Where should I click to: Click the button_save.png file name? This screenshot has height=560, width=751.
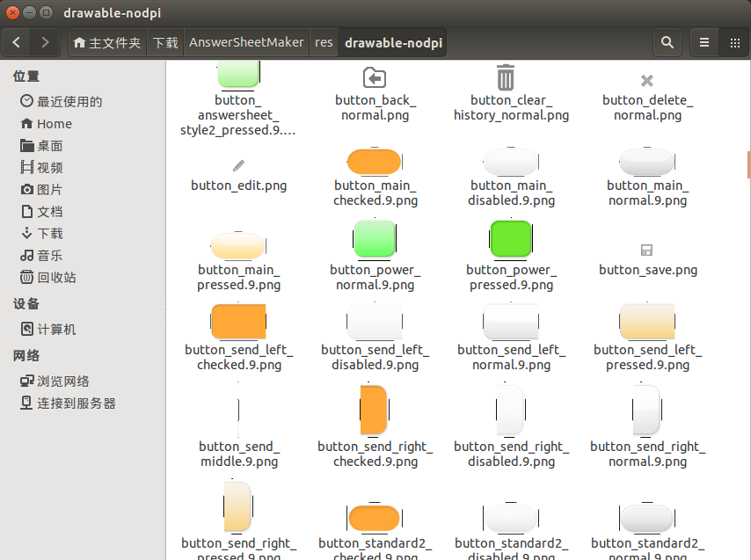(x=648, y=271)
